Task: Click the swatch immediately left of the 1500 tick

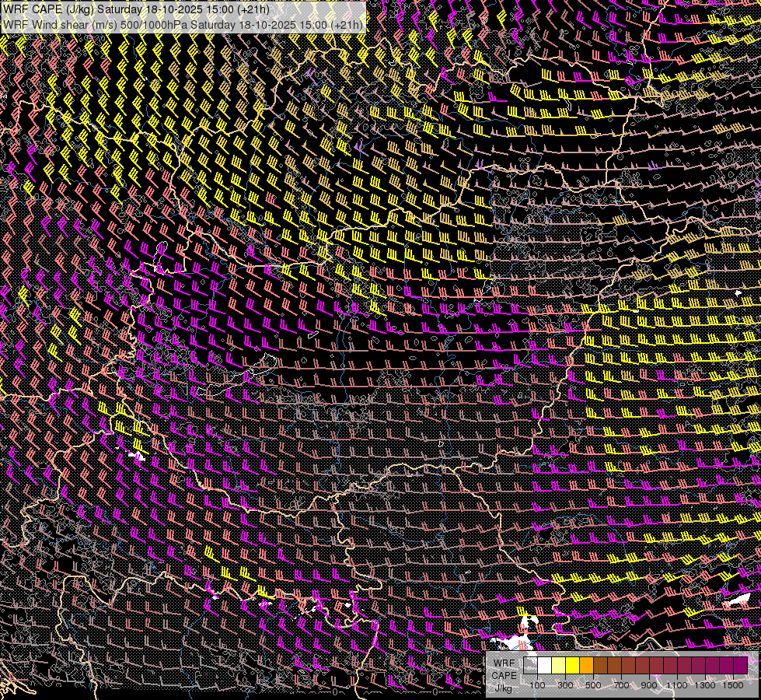Action: coord(726,666)
